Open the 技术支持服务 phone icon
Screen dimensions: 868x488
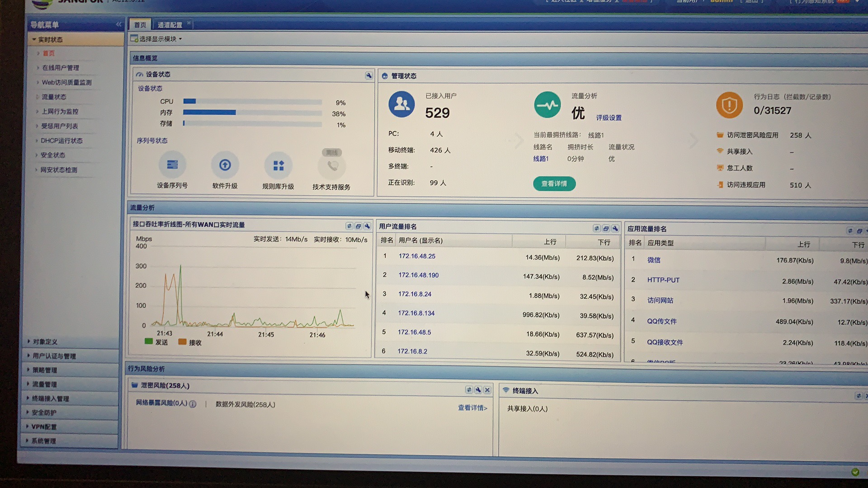(x=332, y=166)
